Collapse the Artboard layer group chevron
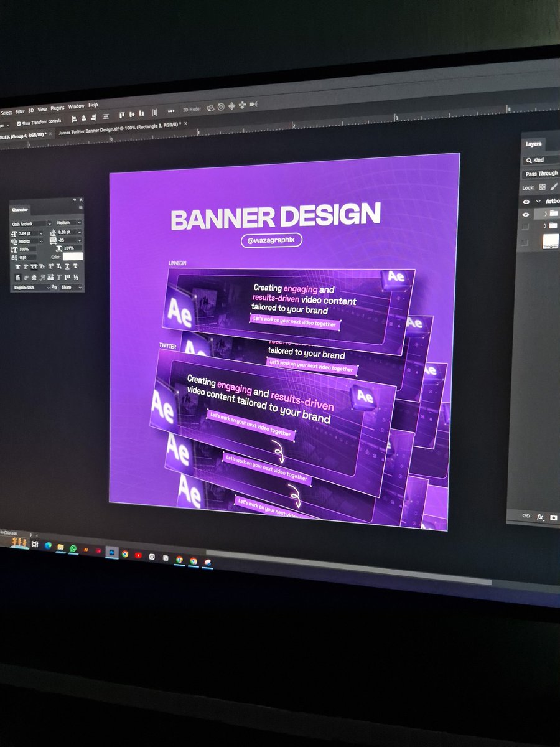The height and width of the screenshot is (747, 560). tap(538, 201)
